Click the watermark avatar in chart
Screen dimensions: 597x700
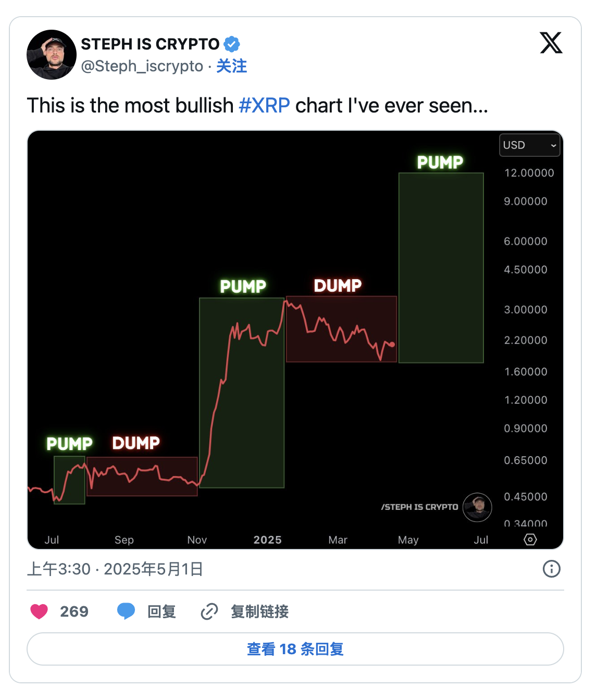click(x=477, y=507)
